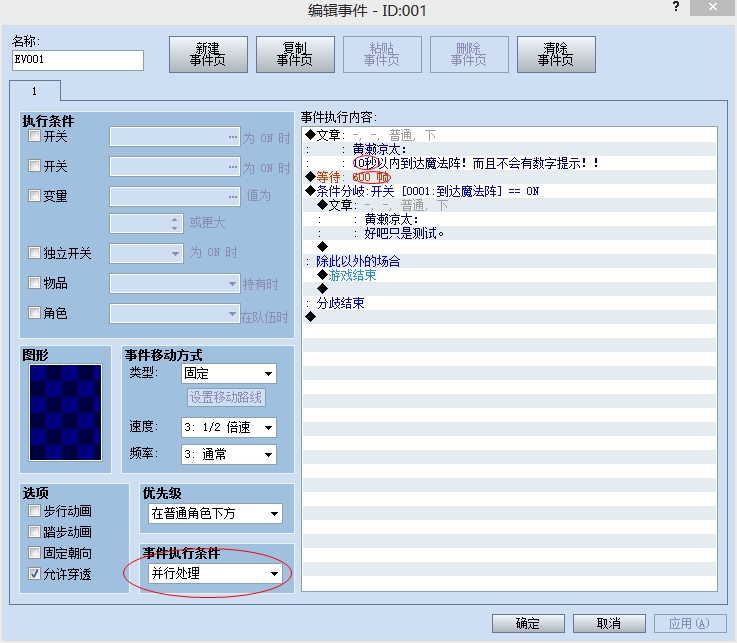
Task: Select the 分歧结束 line
Action: (510, 303)
